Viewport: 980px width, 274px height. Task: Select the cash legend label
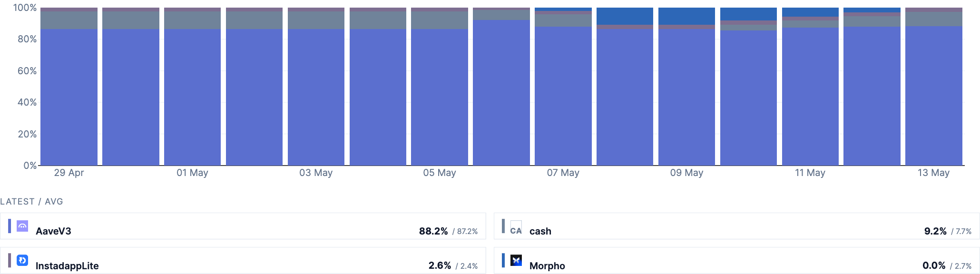pyautogui.click(x=540, y=231)
